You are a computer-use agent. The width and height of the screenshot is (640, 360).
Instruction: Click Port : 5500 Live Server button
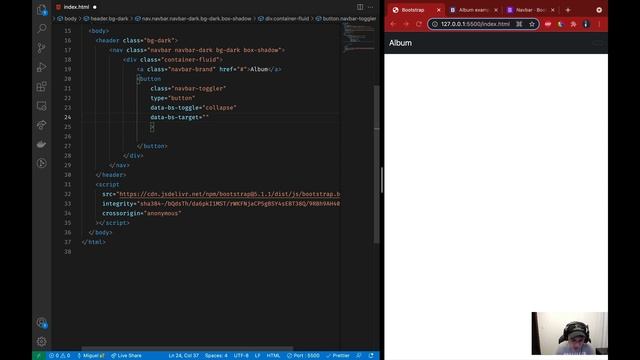[303, 356]
